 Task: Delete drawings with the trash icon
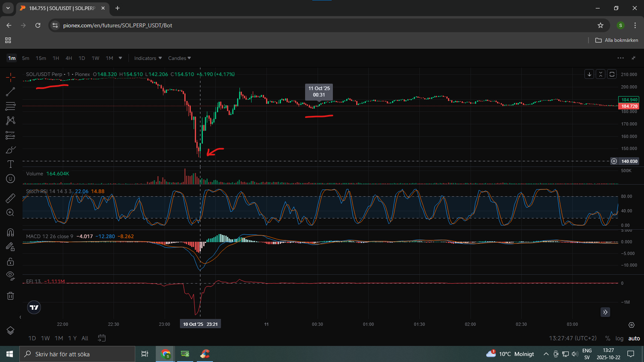(x=10, y=296)
